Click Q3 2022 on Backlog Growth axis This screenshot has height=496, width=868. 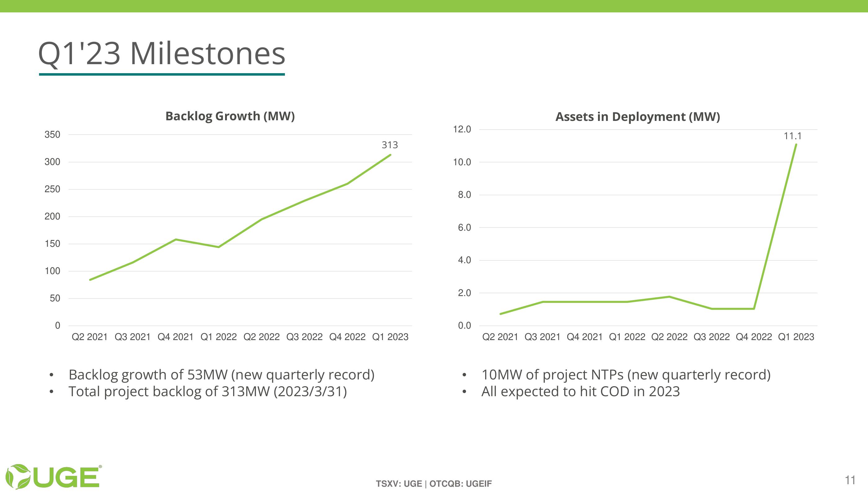304,337
